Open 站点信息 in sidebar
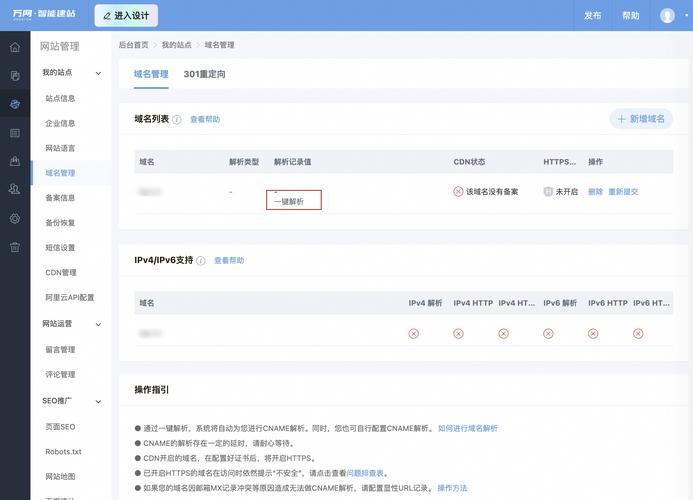The width and height of the screenshot is (693, 500). pos(60,98)
